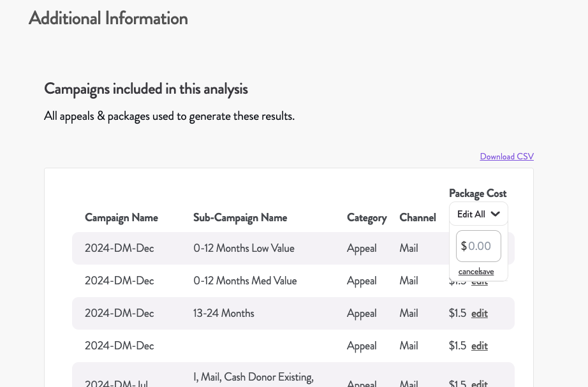Open the Edit All package cost dropdown
The width and height of the screenshot is (588, 387).
[478, 214]
